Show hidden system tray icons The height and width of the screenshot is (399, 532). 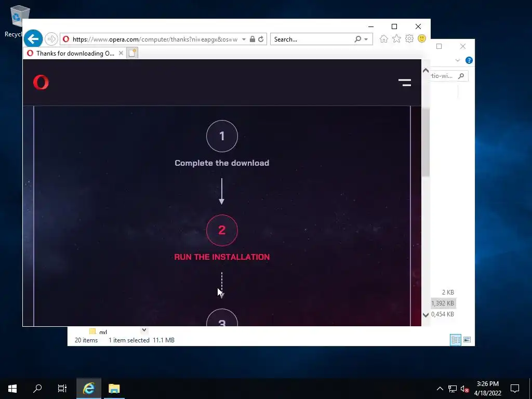(440, 389)
